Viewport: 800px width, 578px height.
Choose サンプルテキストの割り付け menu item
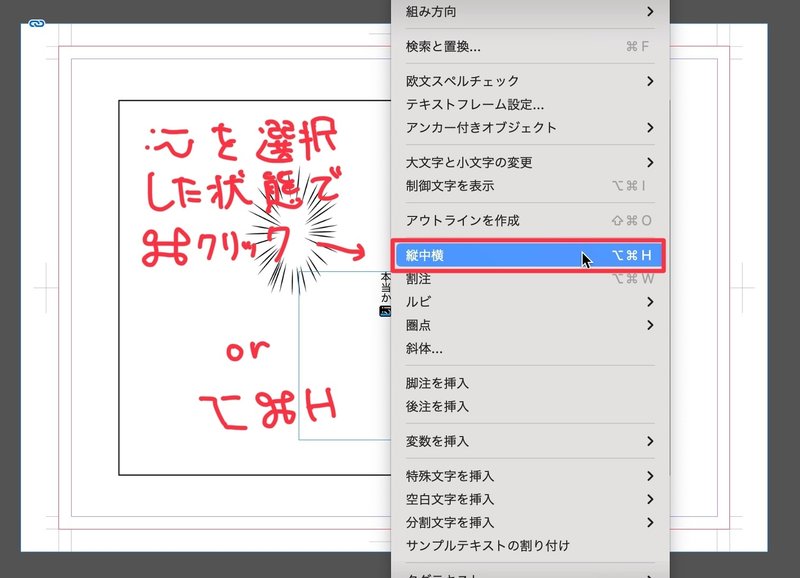pos(530,546)
